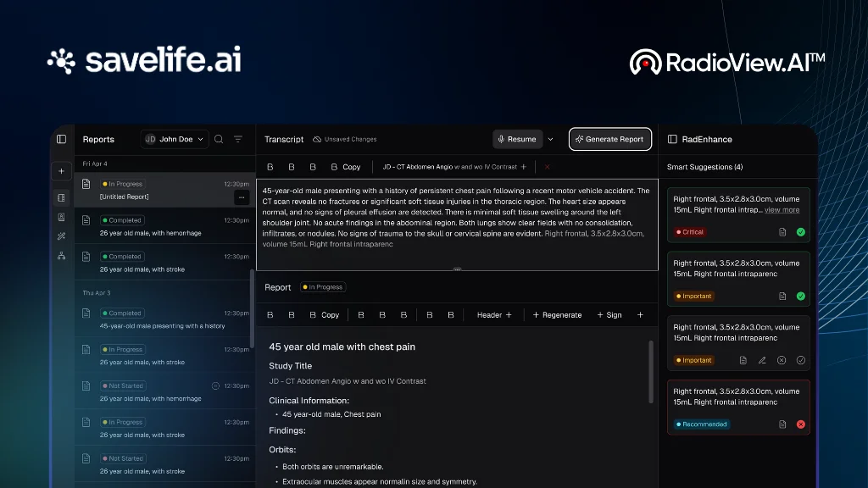Click the plus beside CT Abdomen Angio title

(x=524, y=167)
